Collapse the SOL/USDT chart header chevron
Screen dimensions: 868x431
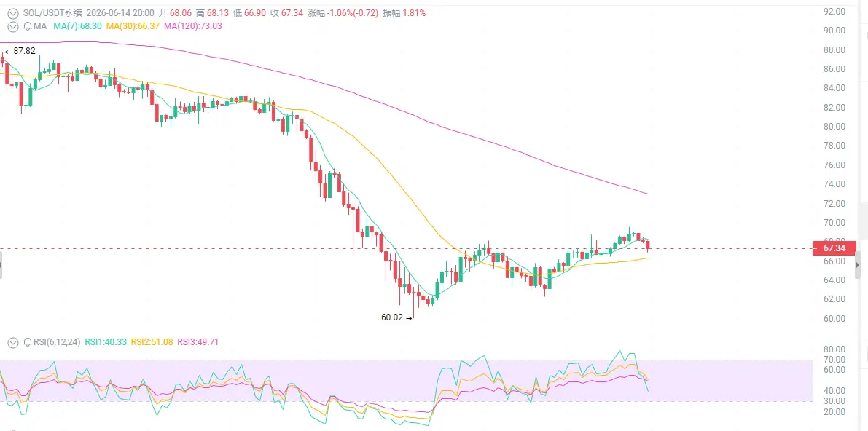tap(12, 12)
